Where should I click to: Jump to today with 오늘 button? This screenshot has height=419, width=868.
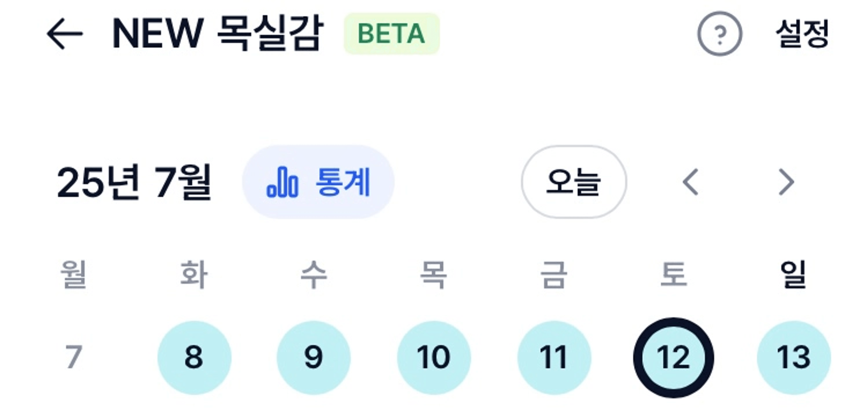click(x=574, y=182)
